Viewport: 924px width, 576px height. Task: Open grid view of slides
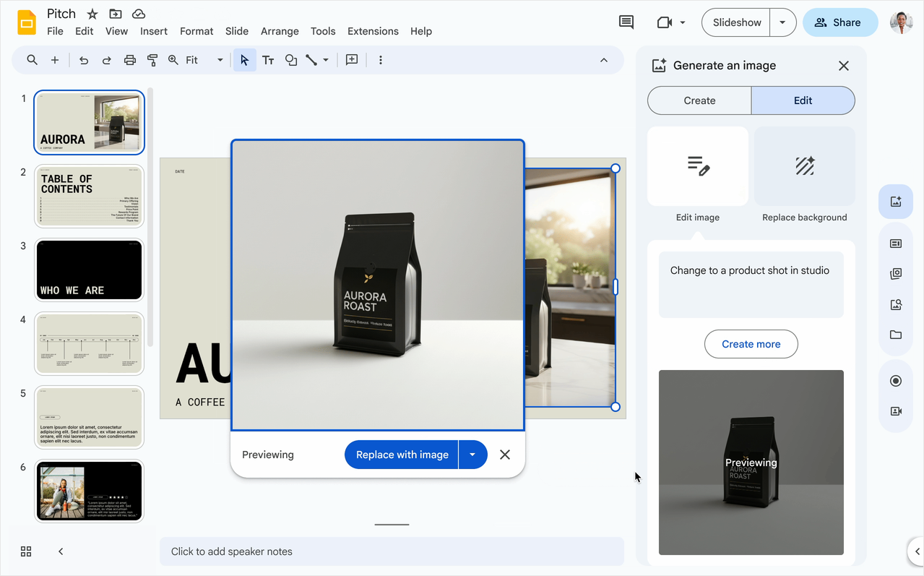pyautogui.click(x=26, y=551)
